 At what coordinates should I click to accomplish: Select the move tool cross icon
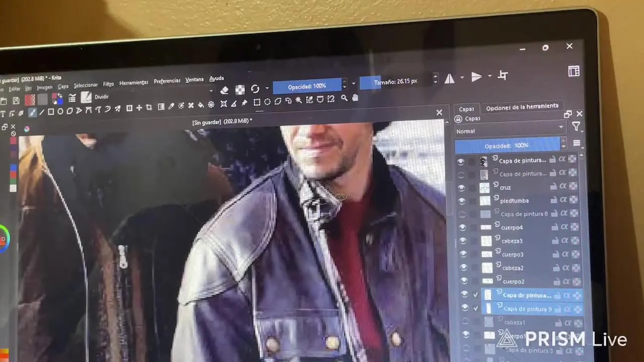139,108
